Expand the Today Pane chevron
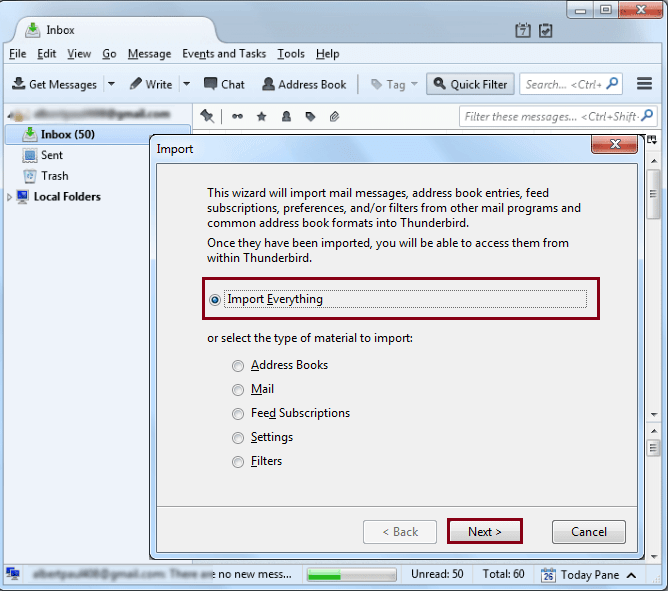This screenshot has width=668, height=591. (x=632, y=575)
